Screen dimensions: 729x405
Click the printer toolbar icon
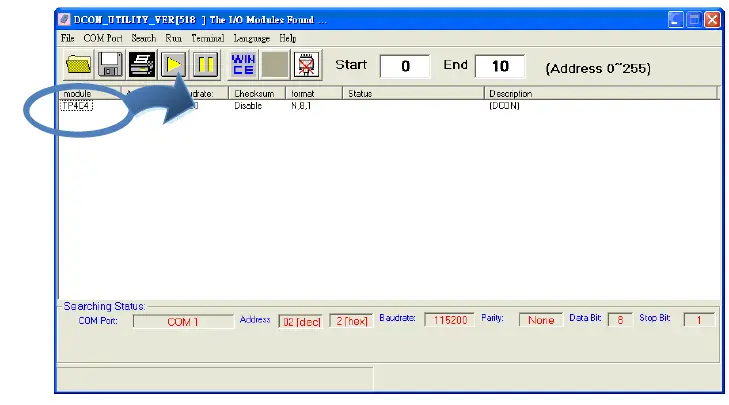coord(142,64)
